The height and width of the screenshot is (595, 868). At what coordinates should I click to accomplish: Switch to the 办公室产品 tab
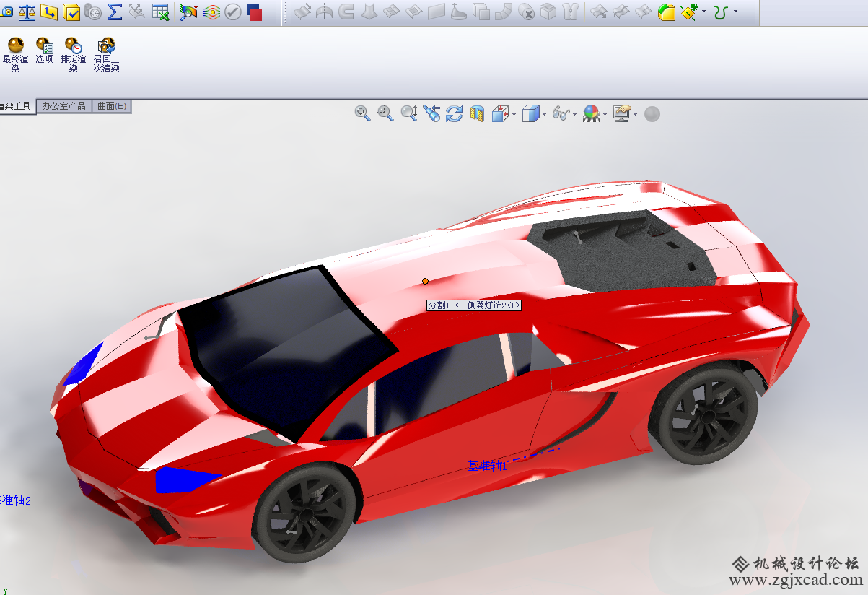pos(64,106)
